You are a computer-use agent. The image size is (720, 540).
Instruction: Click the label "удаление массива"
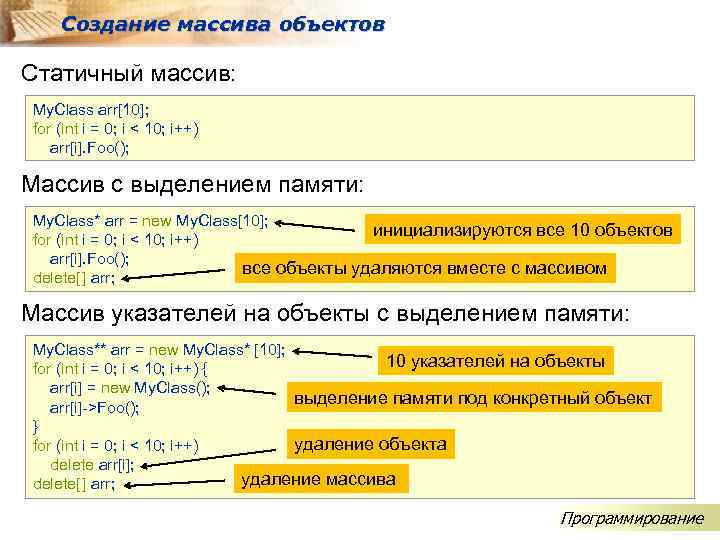(x=321, y=479)
